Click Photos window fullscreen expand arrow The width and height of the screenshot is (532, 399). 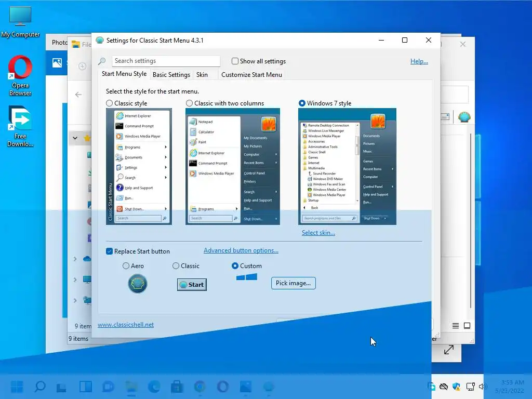[x=448, y=350]
